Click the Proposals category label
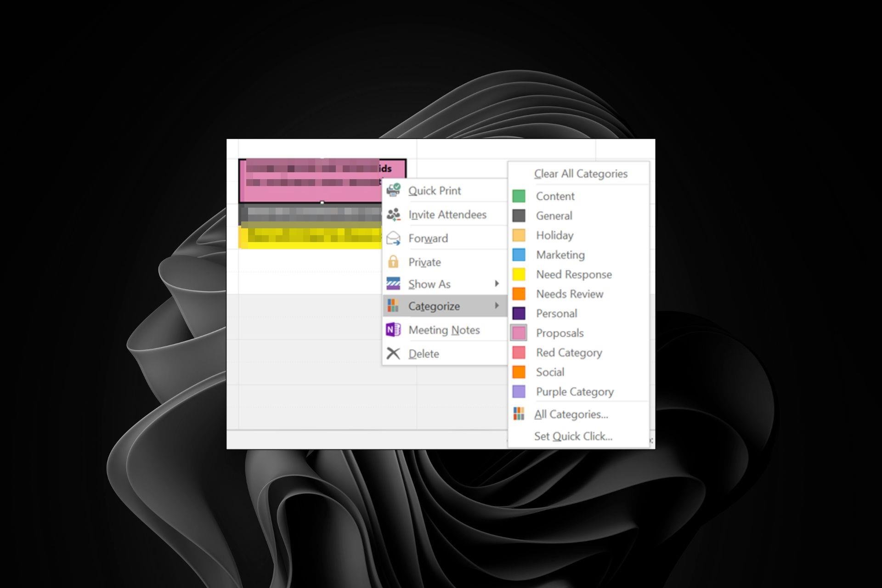 coord(560,333)
